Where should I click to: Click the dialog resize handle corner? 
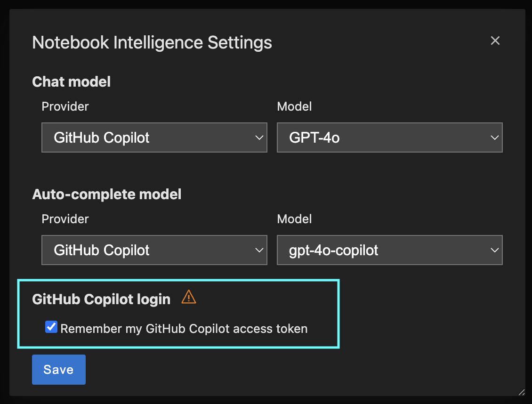click(x=522, y=392)
